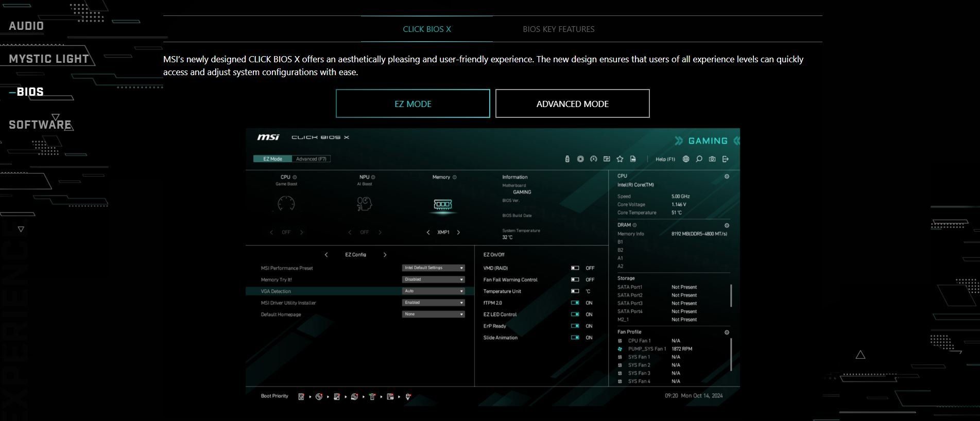Open the Default Homepage dropdown
Viewport: 980px width, 421px height.
click(x=433, y=314)
